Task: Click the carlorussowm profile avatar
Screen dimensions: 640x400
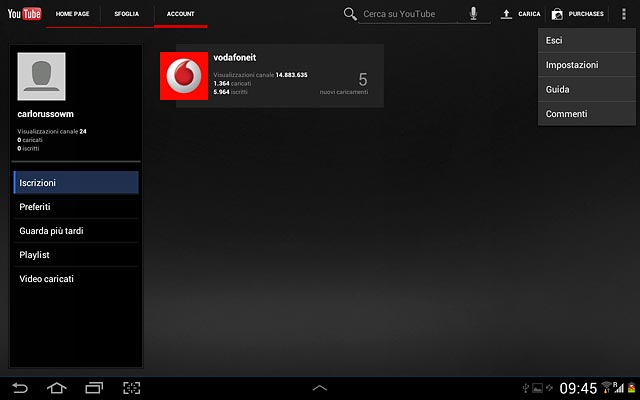Action: pyautogui.click(x=41, y=76)
